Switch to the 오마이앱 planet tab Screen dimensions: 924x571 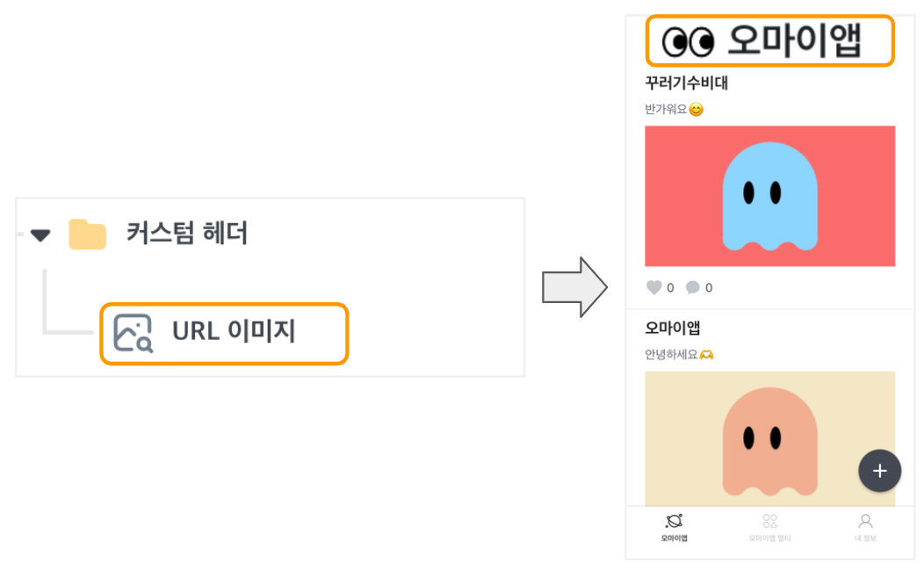[675, 527]
